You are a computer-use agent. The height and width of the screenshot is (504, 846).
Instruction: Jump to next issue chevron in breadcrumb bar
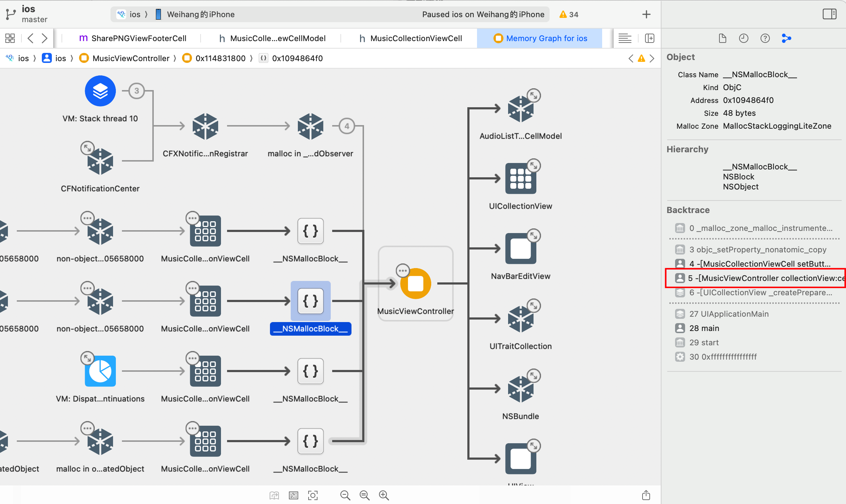pyautogui.click(x=652, y=58)
